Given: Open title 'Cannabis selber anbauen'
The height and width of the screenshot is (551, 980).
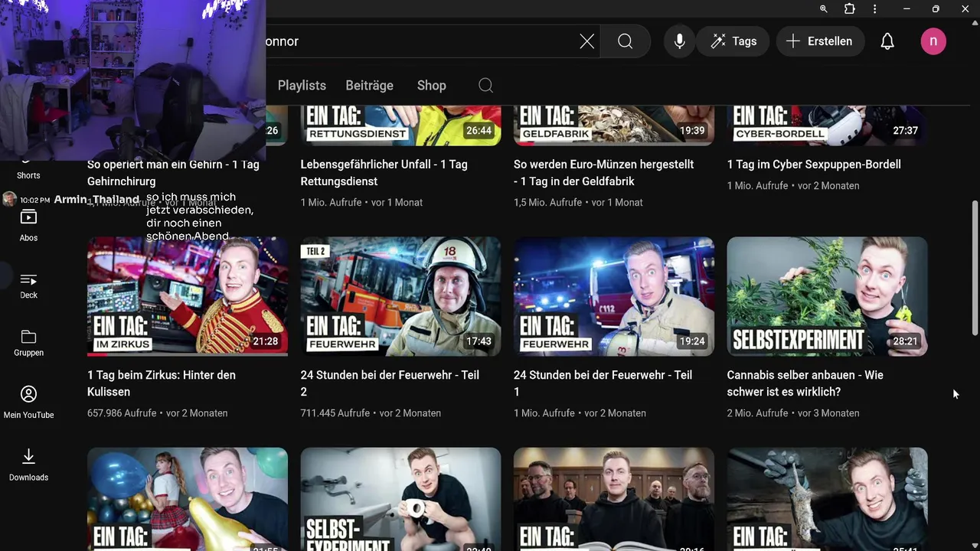Looking at the screenshot, I should (x=805, y=383).
